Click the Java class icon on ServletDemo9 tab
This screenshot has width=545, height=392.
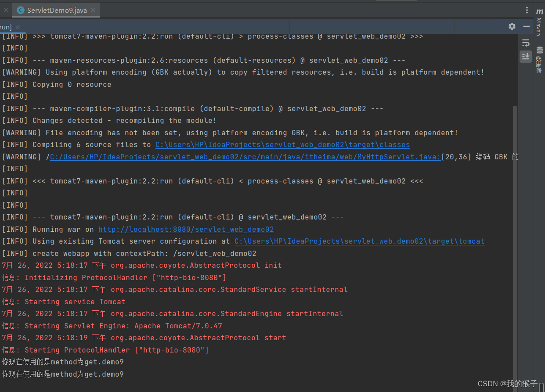click(19, 10)
